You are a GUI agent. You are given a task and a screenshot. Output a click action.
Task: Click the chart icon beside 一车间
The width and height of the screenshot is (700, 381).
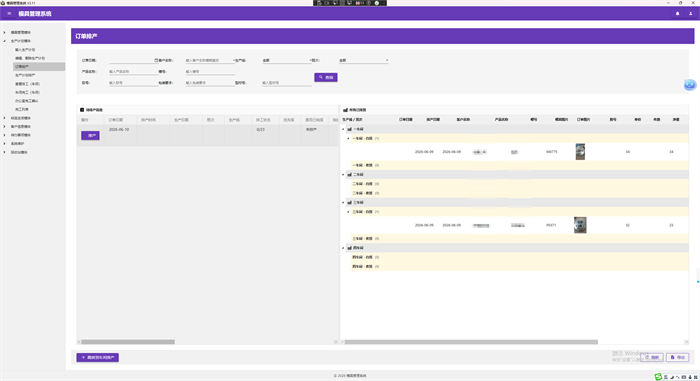point(350,129)
